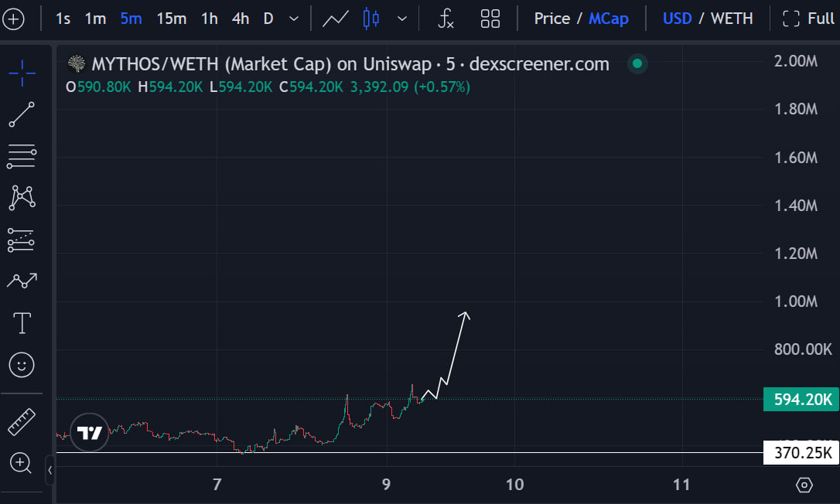Select the forecasting position tool

tap(22, 240)
